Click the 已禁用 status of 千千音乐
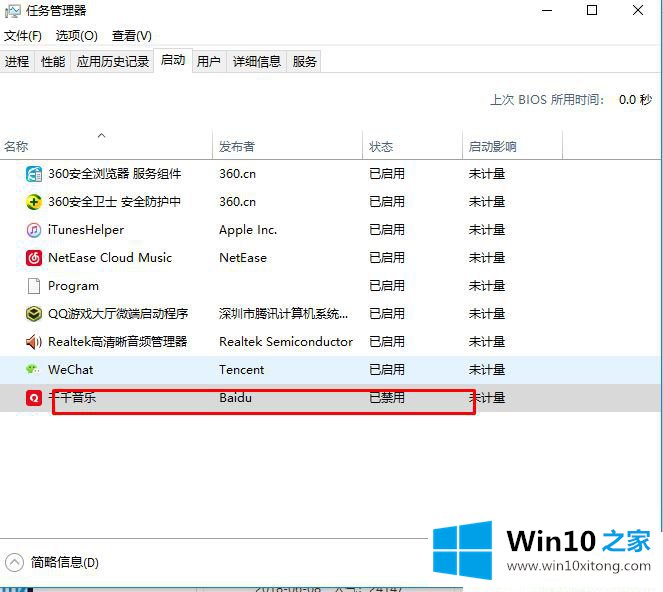 (x=387, y=398)
